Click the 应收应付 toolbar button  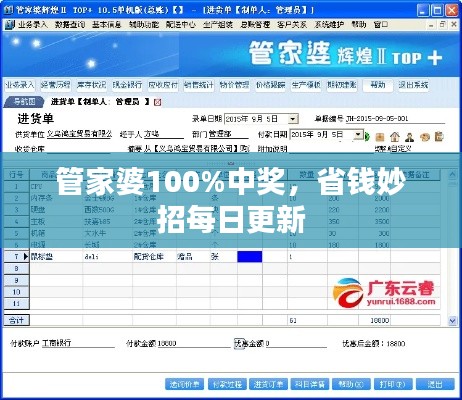pyautogui.click(x=163, y=85)
